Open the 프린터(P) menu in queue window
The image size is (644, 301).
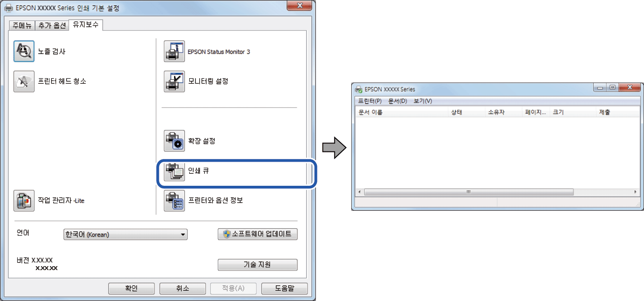(370, 101)
